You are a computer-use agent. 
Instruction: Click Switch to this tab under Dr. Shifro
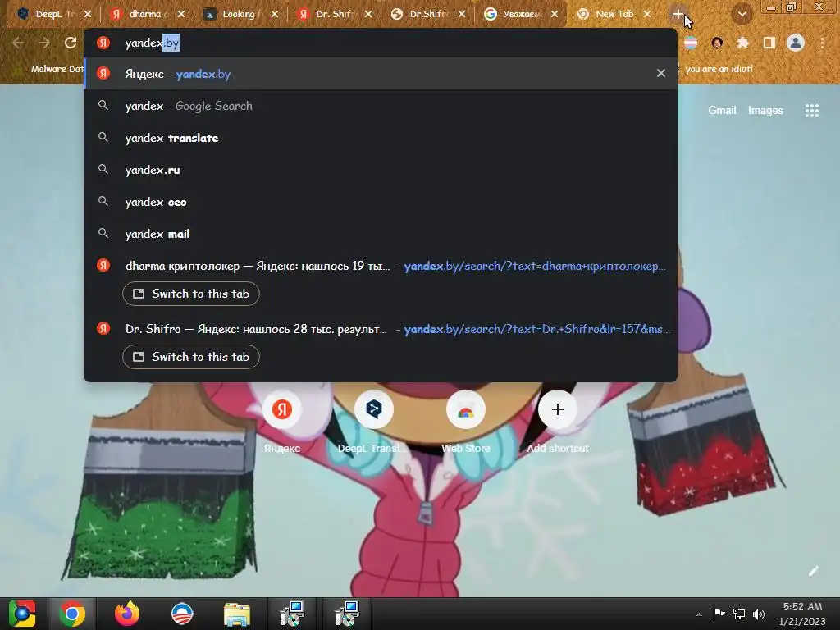pyautogui.click(x=190, y=357)
